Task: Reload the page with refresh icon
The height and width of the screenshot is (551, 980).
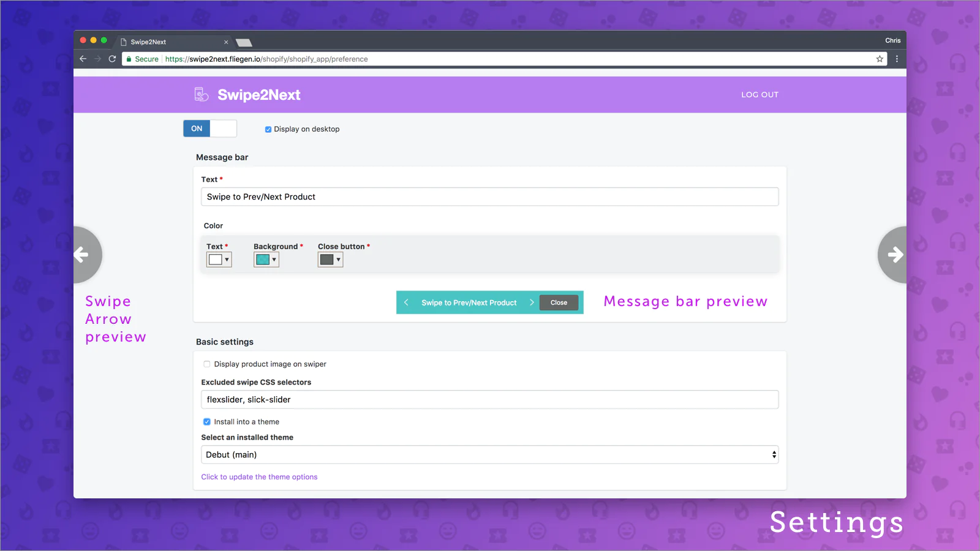Action: [112, 59]
